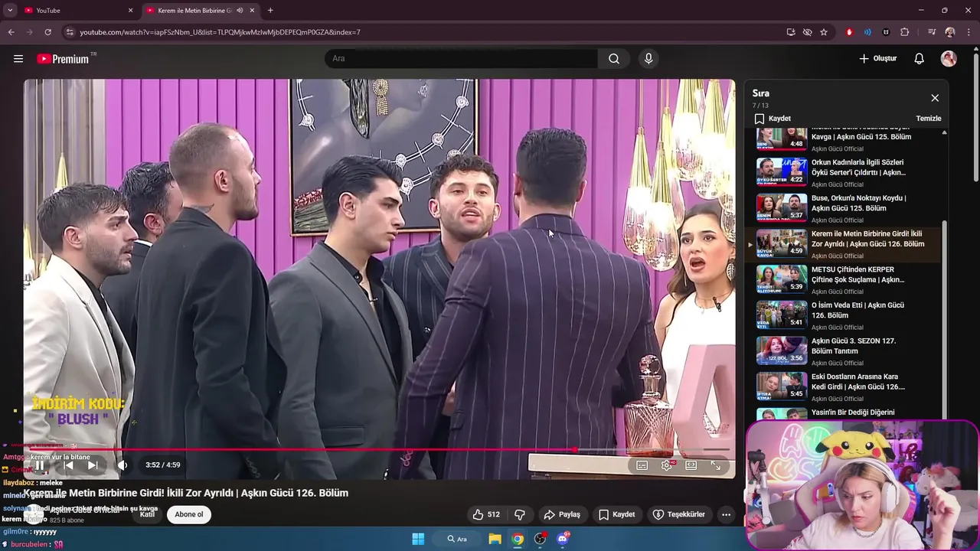Click the taskbar Ara search box
The height and width of the screenshot is (551, 980).
coord(458,539)
